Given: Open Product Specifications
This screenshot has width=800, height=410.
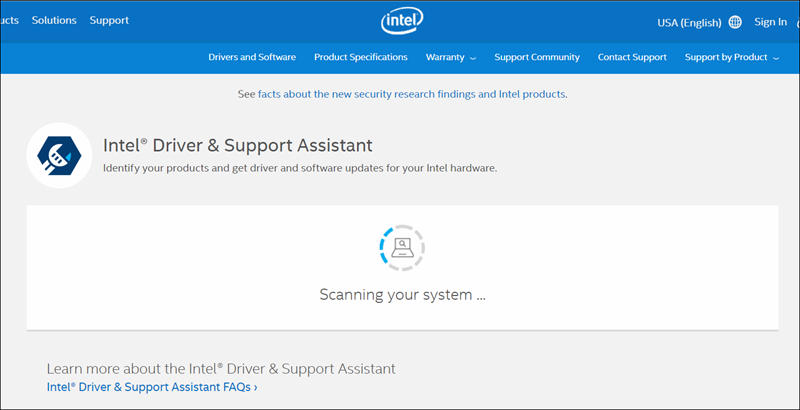Looking at the screenshot, I should [x=361, y=57].
